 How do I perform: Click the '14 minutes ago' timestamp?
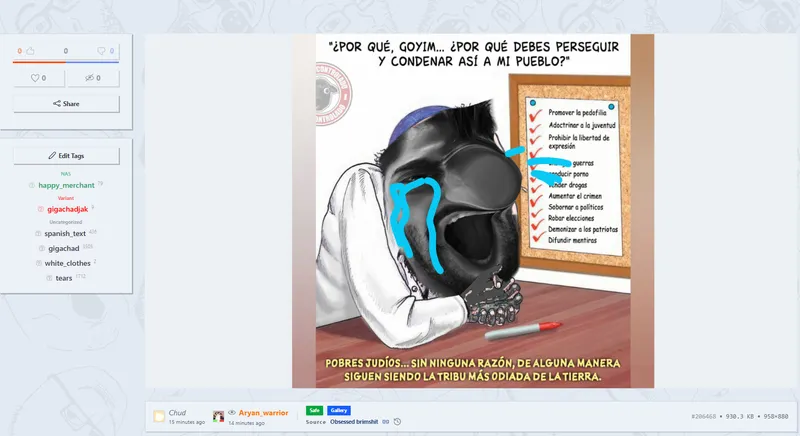click(246, 423)
